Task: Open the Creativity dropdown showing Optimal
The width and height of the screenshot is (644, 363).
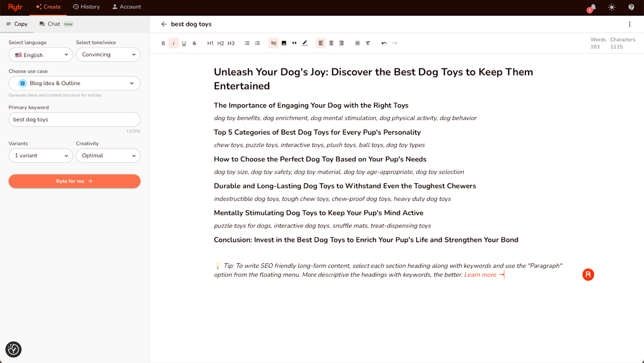Action: pyautogui.click(x=108, y=155)
